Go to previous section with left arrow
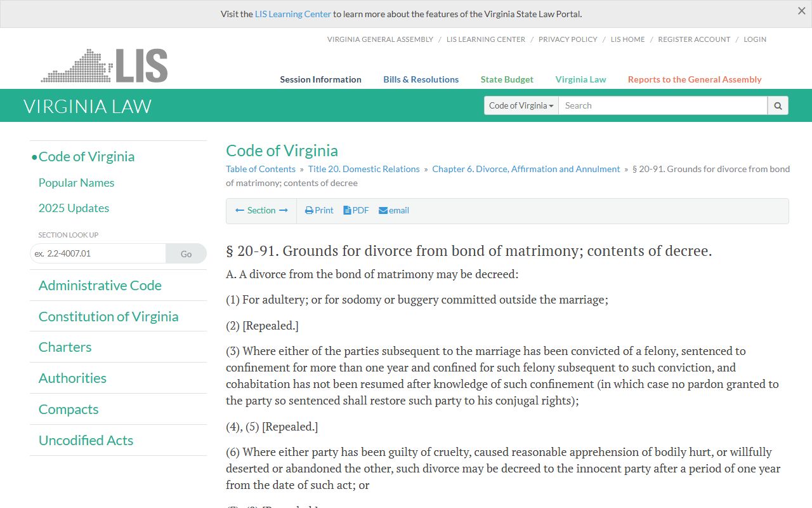 [x=240, y=210]
